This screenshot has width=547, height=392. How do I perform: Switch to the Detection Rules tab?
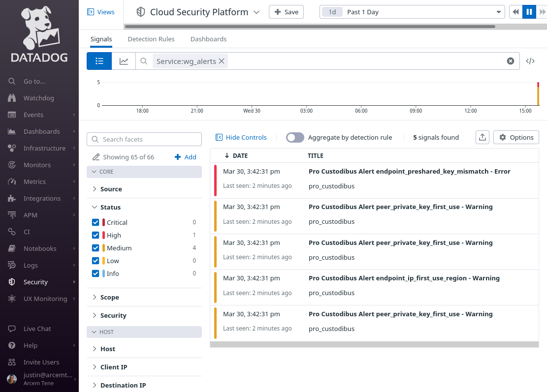[x=151, y=39]
